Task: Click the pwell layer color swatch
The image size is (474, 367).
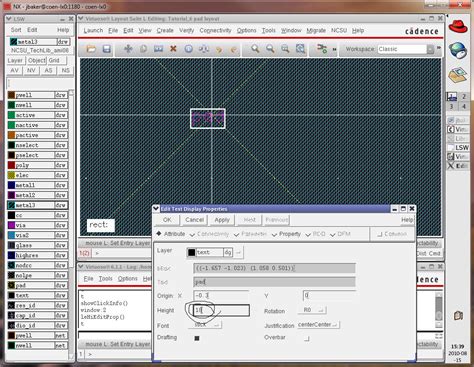Action: (x=11, y=95)
